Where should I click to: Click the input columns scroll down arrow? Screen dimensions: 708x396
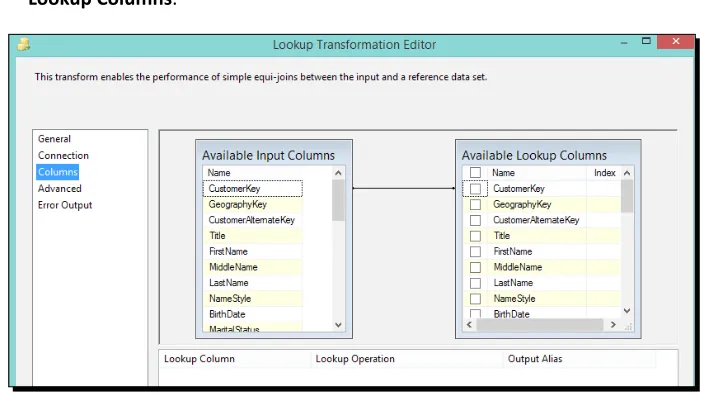[x=338, y=325]
